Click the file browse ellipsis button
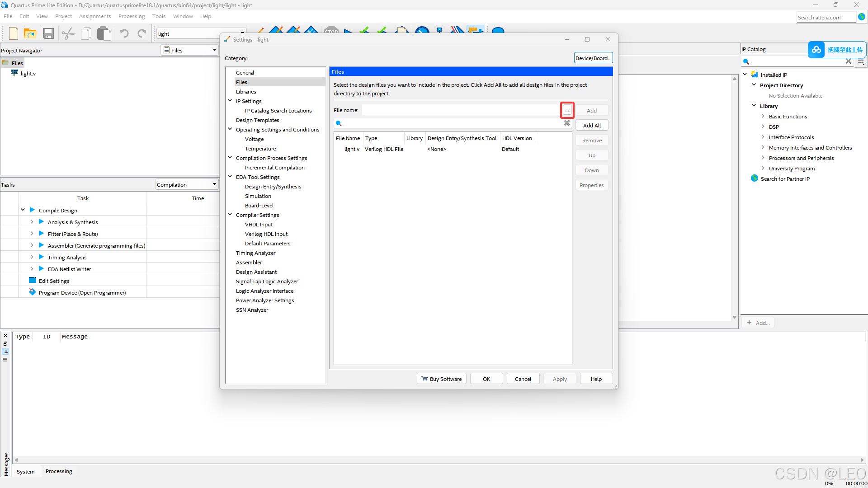The height and width of the screenshot is (488, 868). pyautogui.click(x=567, y=110)
